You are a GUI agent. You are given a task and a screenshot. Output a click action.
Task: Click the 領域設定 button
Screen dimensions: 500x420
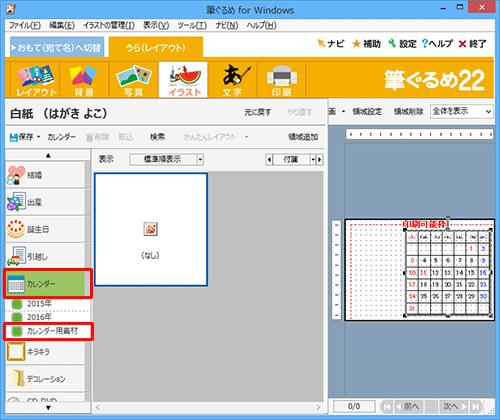[367, 111]
